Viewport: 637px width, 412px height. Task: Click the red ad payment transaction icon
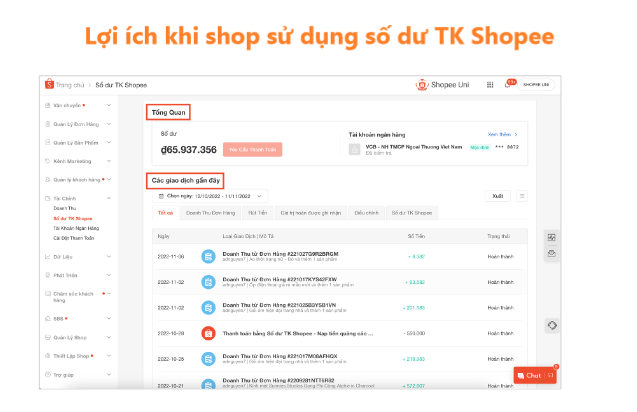tap(208, 334)
